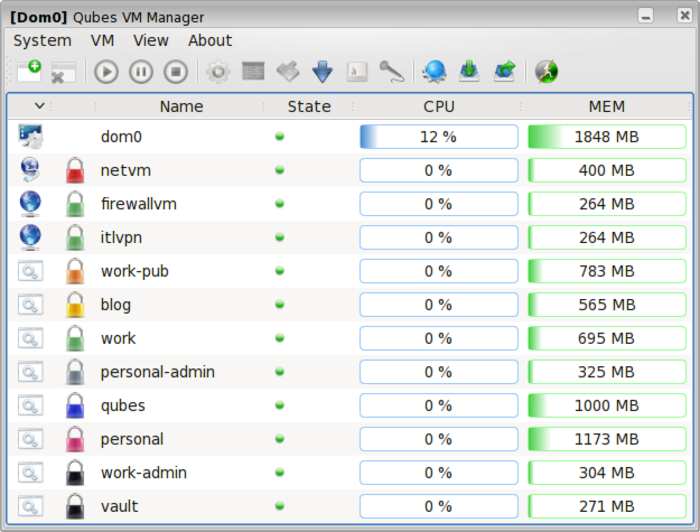The width and height of the screenshot is (700, 532).
Task: Select the personal-admin name
Action: click(157, 372)
